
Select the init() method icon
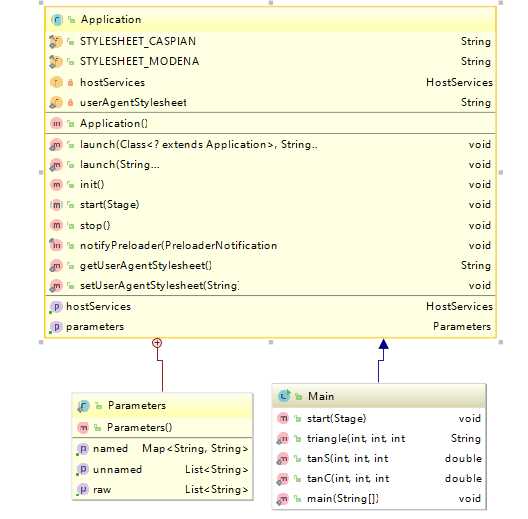[x=56, y=185]
